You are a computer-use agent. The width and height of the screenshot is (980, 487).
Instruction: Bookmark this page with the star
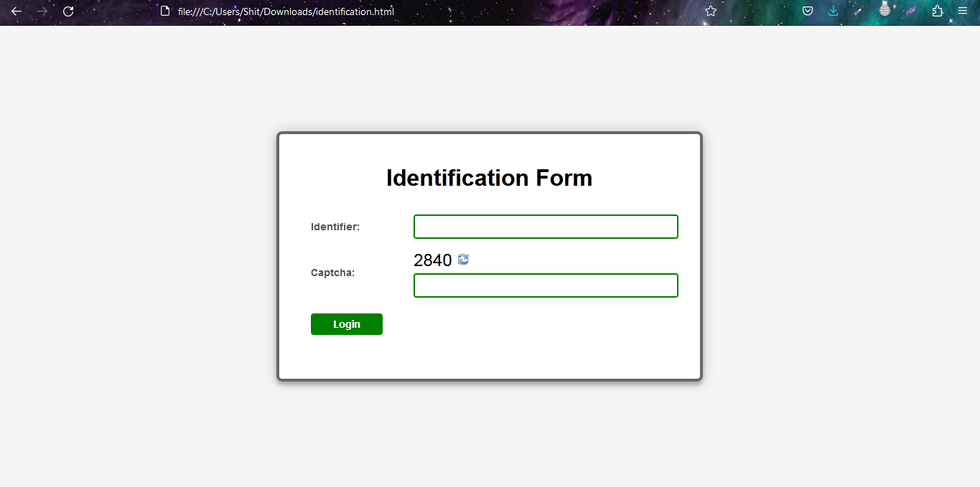711,11
